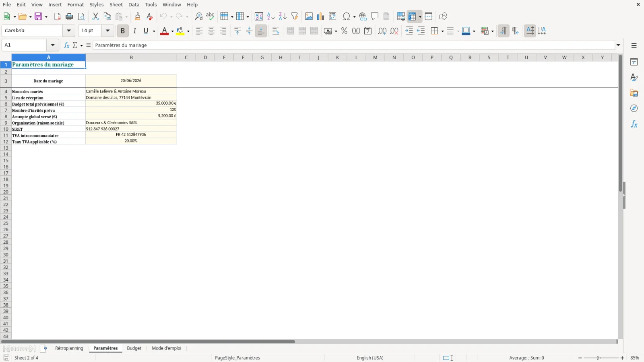
Task: Run spelling check
Action: tap(210, 16)
